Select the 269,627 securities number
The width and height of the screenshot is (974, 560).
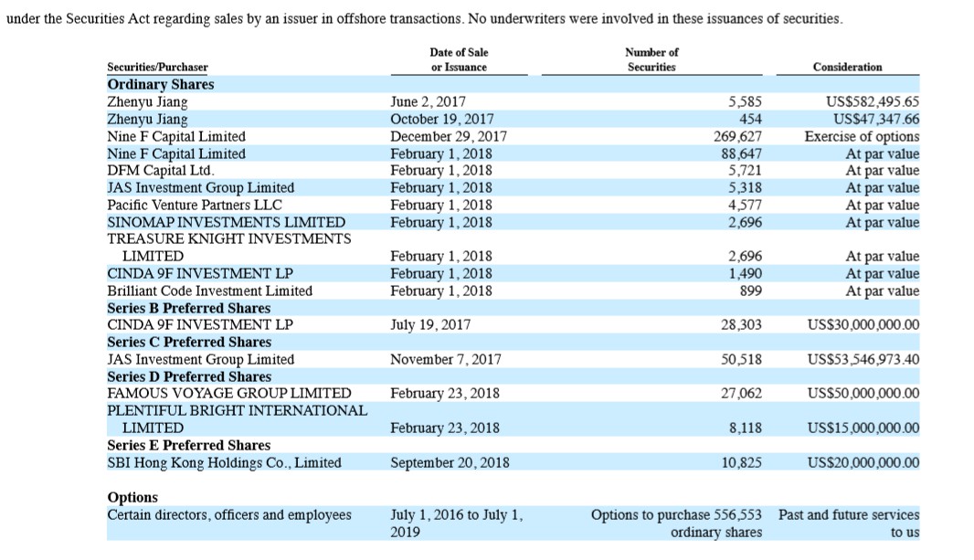tap(737, 136)
